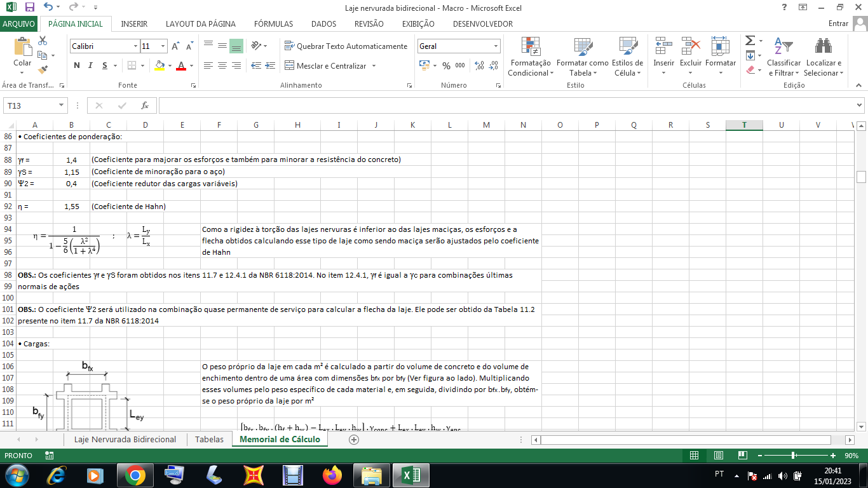Open the Excel Help question mark
The height and width of the screenshot is (488, 868).
point(785,7)
